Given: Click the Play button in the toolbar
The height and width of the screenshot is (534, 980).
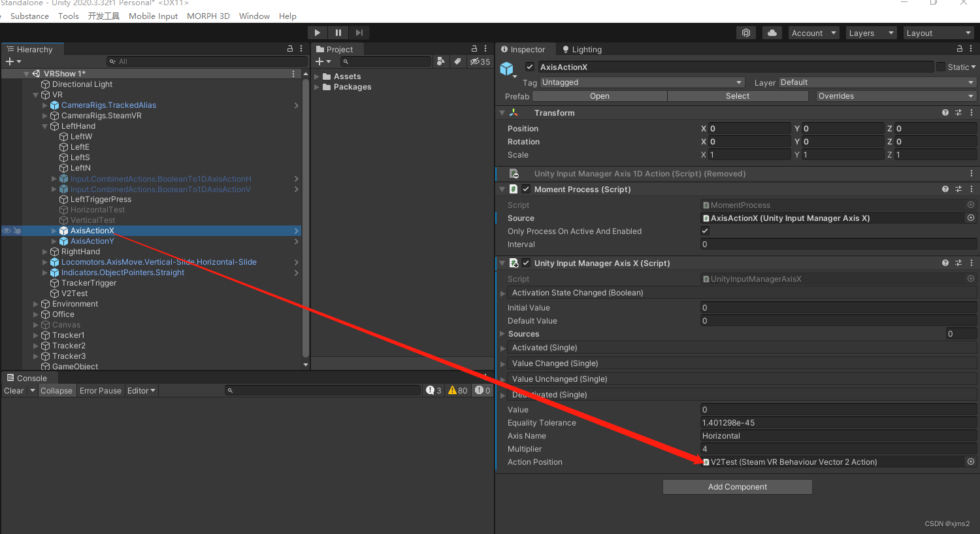Looking at the screenshot, I should [317, 33].
